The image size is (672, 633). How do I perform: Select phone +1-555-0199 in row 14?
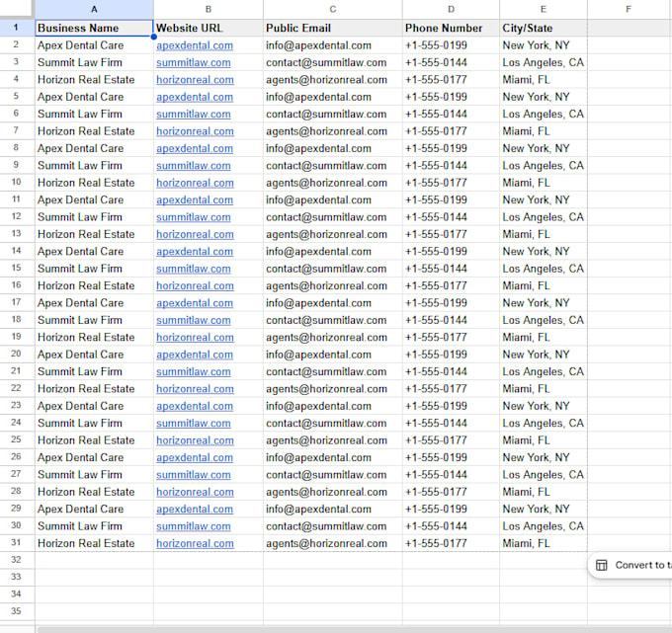point(451,252)
